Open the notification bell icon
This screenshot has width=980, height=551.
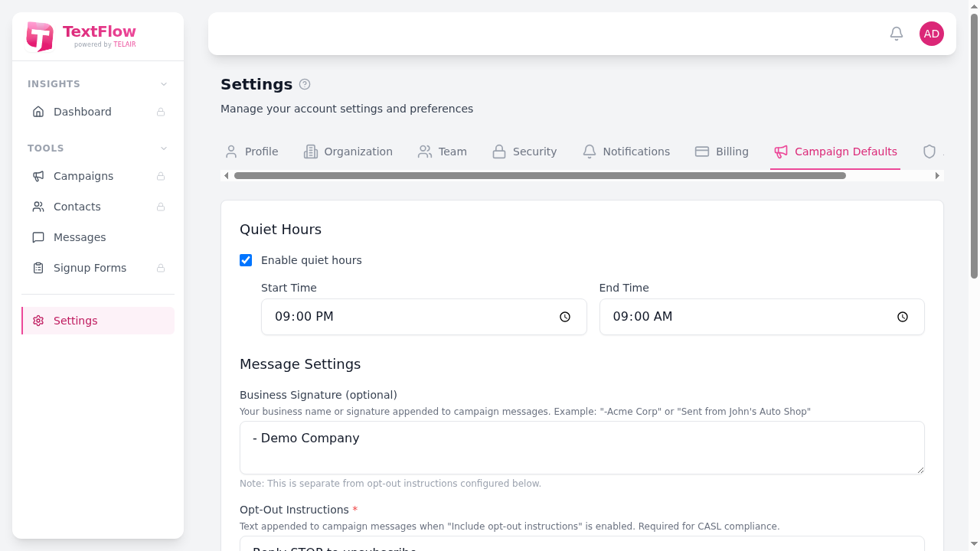click(x=896, y=34)
